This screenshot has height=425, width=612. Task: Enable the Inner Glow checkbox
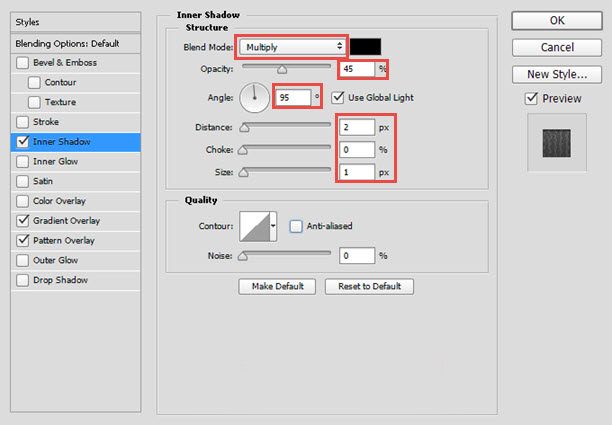point(23,162)
